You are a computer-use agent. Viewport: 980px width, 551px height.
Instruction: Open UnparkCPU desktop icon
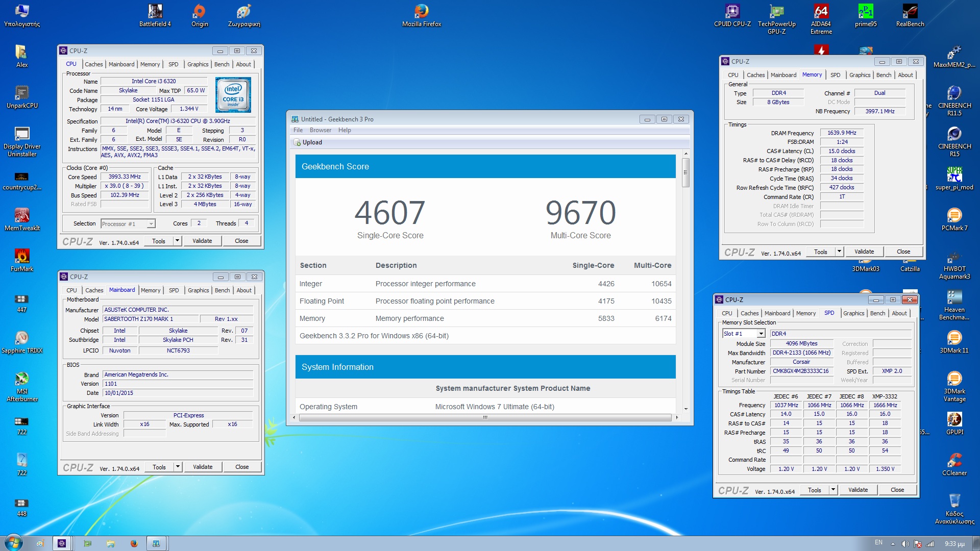point(22,97)
